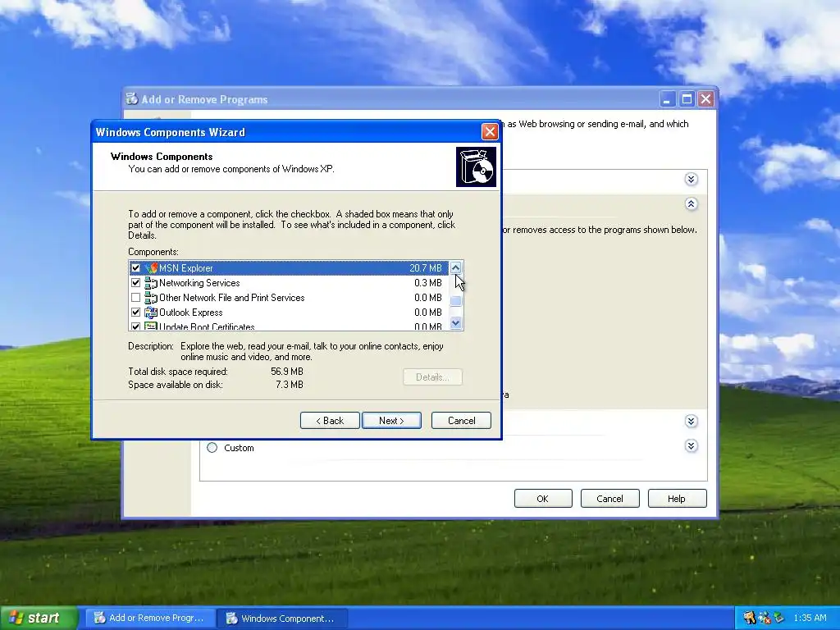Toggle the Update Root Certificates checkbox
Screen dimensions: 840x630
coord(135,326)
